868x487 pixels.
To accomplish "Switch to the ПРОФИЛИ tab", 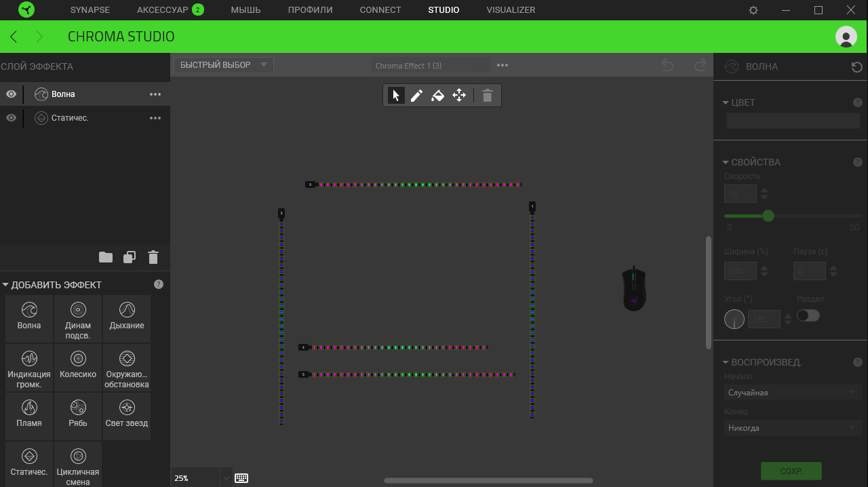I will tap(310, 10).
